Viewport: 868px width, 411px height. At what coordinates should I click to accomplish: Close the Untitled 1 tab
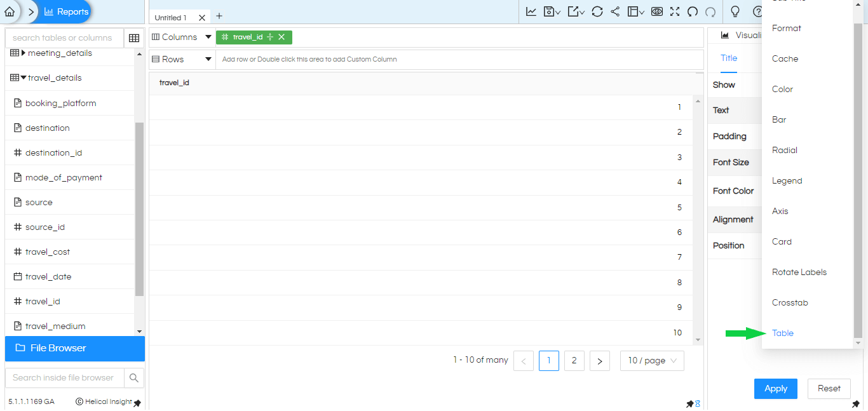tap(202, 18)
